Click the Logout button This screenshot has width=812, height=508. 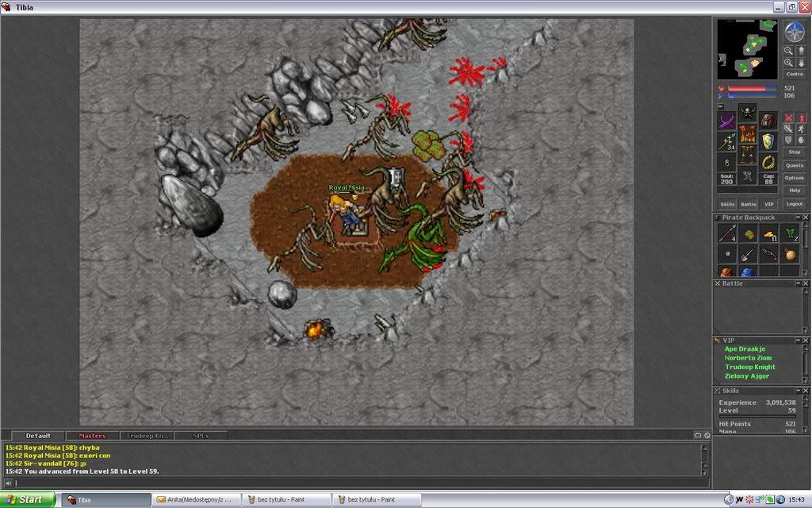click(795, 204)
